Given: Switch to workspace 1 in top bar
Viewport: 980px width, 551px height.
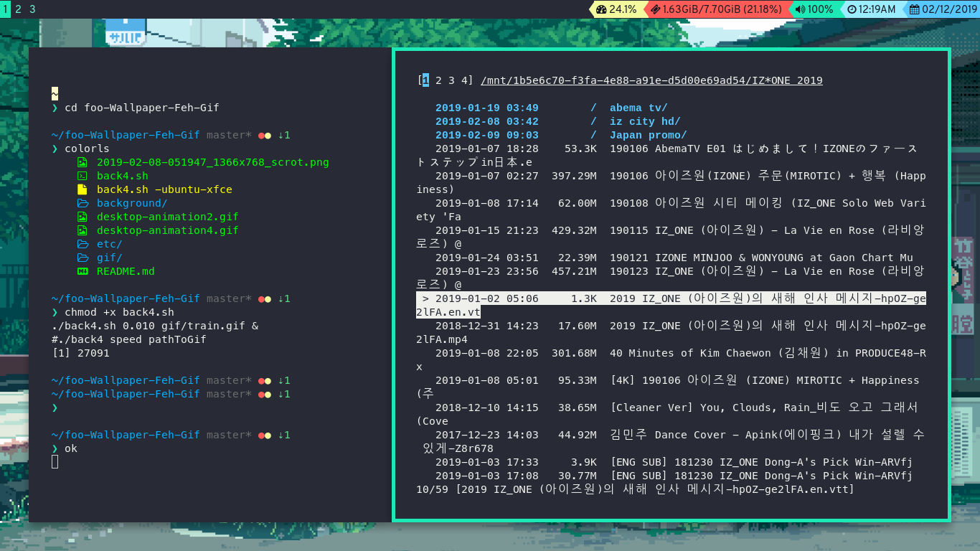Looking at the screenshot, I should (x=5, y=9).
